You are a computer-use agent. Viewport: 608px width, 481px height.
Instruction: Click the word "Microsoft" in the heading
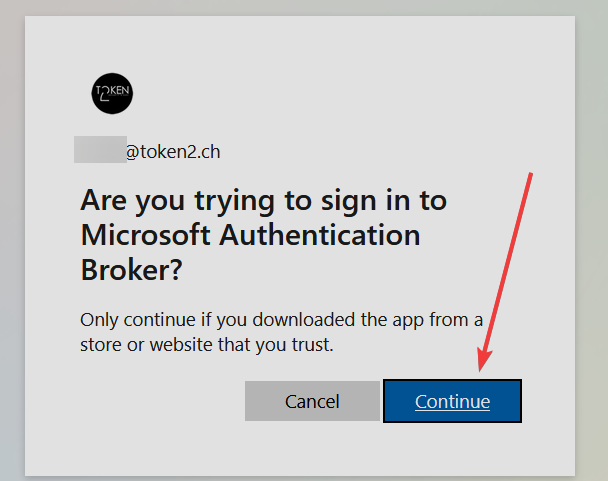click(x=145, y=235)
